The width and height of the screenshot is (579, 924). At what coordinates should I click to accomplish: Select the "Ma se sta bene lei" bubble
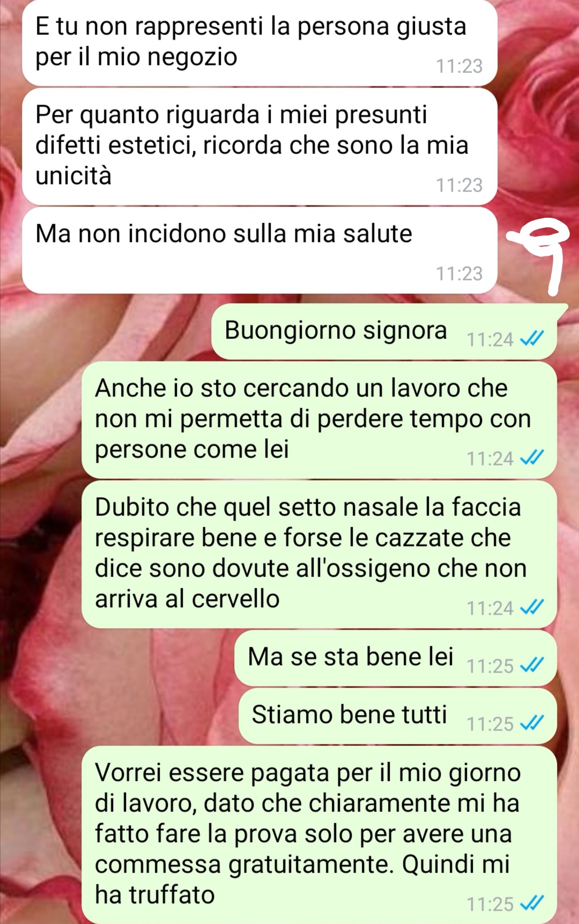click(396, 658)
